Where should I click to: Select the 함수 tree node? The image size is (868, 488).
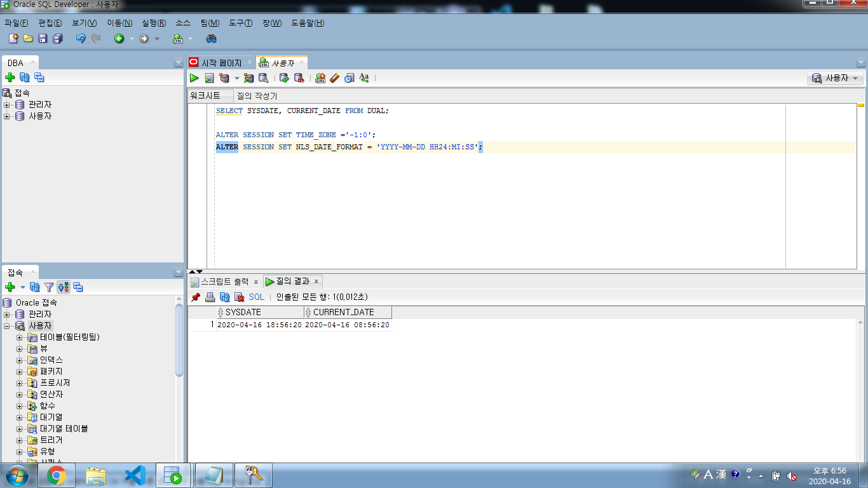point(48,406)
